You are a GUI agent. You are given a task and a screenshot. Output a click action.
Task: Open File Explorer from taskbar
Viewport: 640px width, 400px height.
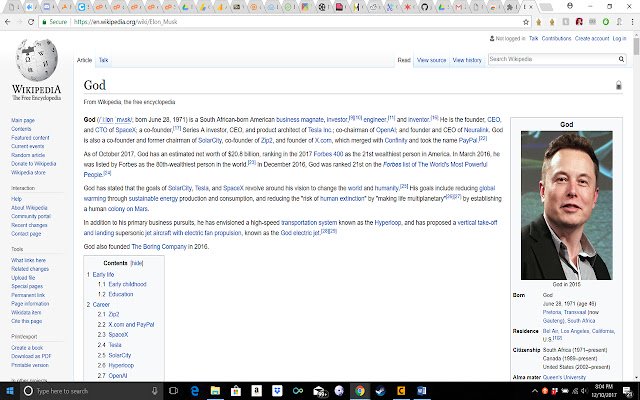click(215, 391)
